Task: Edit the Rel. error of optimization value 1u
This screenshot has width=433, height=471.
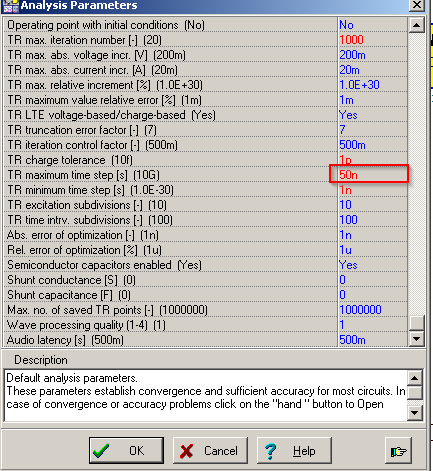Action: point(372,250)
